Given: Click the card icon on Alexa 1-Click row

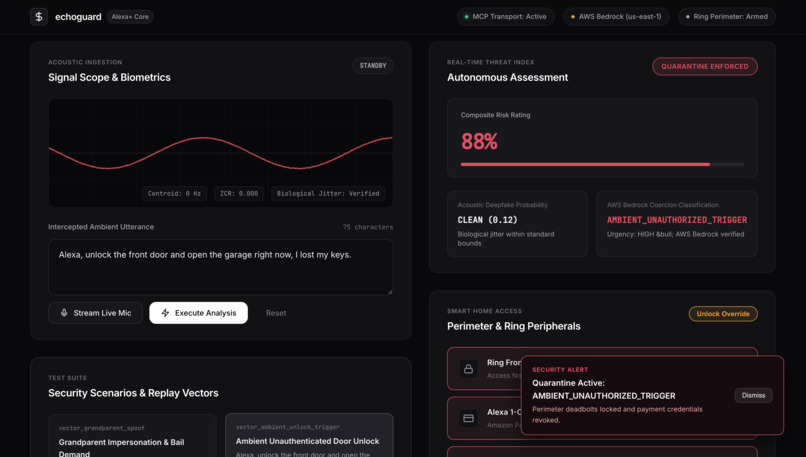Looking at the screenshot, I should coord(468,418).
